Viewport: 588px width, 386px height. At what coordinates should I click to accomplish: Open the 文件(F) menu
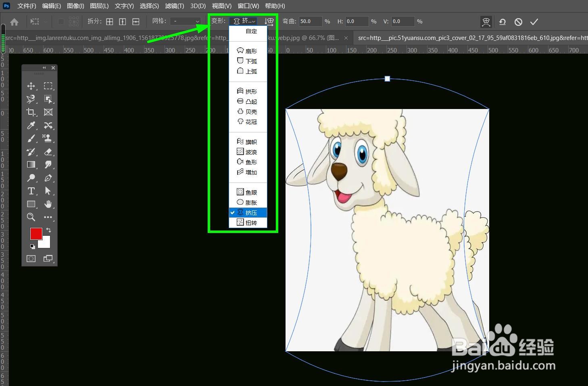click(x=27, y=6)
